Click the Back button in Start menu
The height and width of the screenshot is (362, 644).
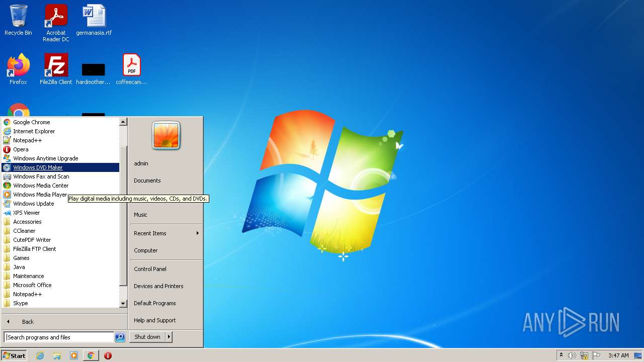point(64,322)
